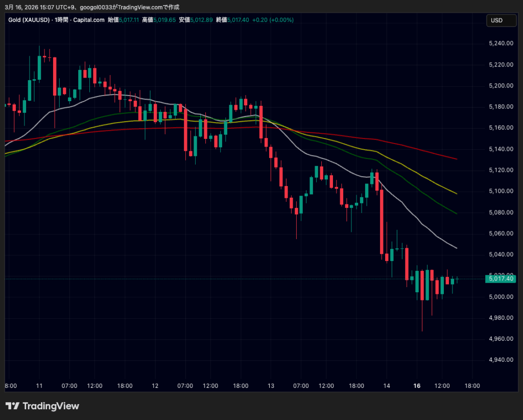The width and height of the screenshot is (523, 420).
Task: Click the 4,940.00 price axis label
Action: [501, 360]
